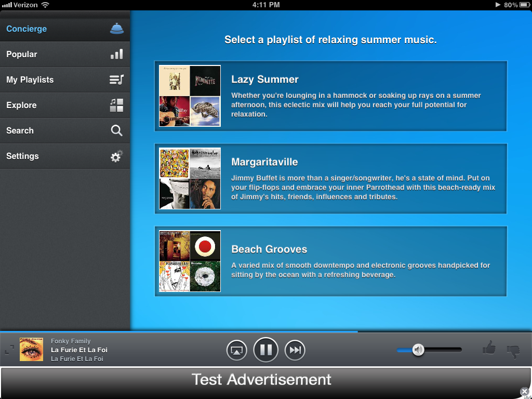Select the Beach Grooves playlist title
This screenshot has width=532, height=399.
tap(269, 249)
